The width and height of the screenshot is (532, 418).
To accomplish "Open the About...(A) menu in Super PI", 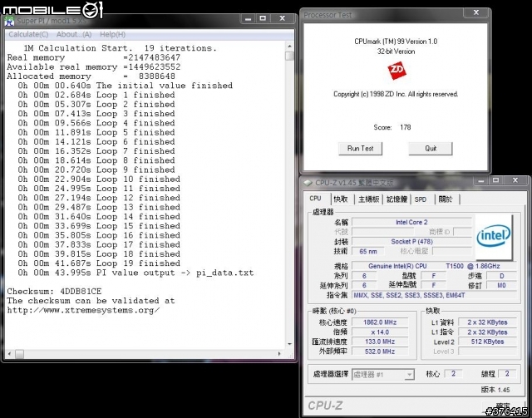I will (x=74, y=34).
